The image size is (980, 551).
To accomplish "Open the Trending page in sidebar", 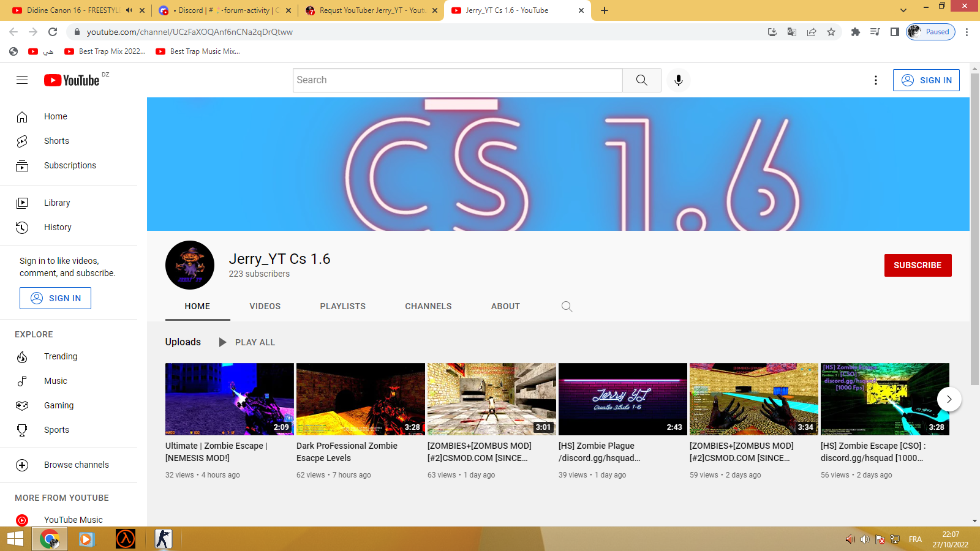I will pos(61,356).
